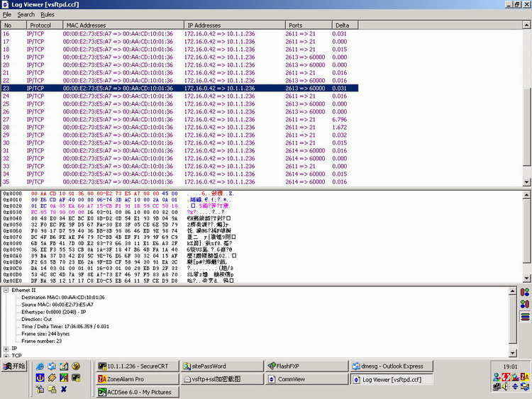Switch to CommView taskbar button
The width and height of the screenshot is (532, 399).
coord(307,379)
